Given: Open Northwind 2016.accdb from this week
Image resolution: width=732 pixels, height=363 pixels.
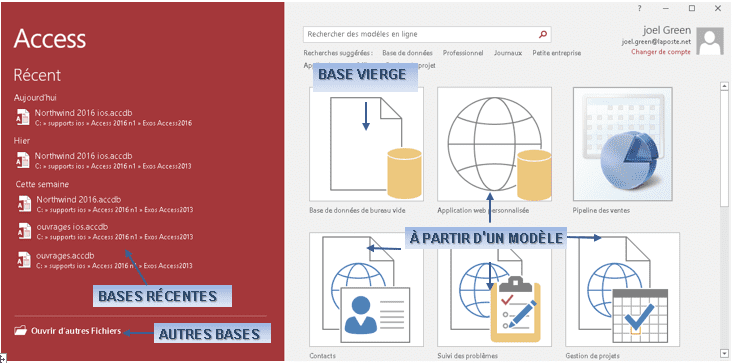Looking at the screenshot, I should [x=105, y=204].
